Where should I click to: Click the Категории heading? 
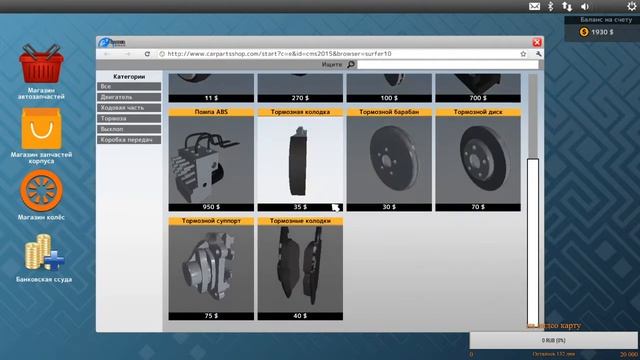click(x=129, y=76)
